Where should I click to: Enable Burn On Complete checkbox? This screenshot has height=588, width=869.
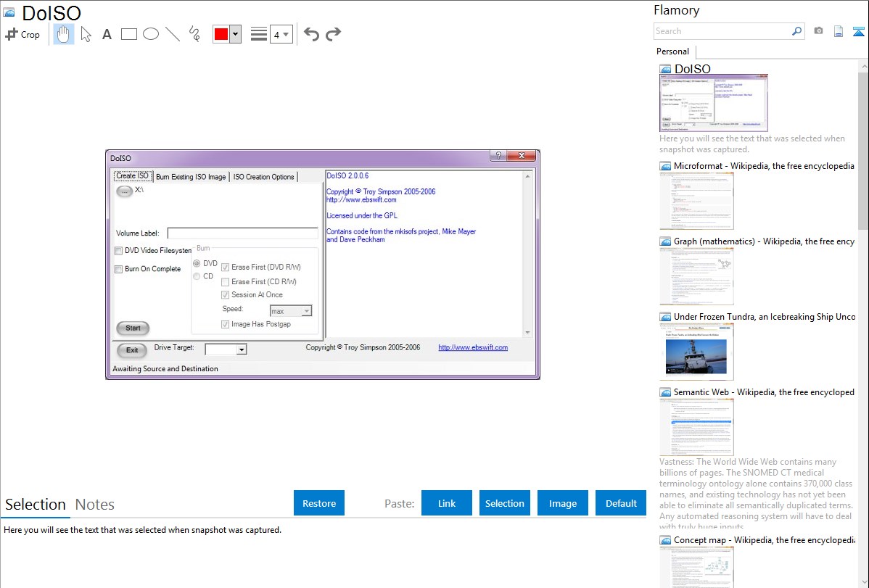pyautogui.click(x=118, y=269)
